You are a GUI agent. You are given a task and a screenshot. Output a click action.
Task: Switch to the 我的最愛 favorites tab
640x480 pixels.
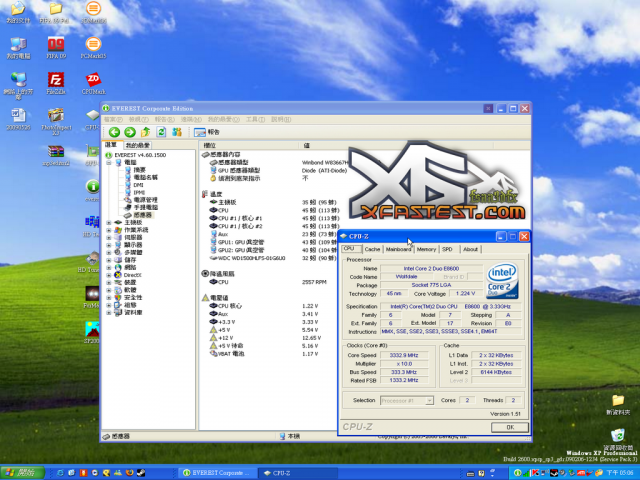click(138, 145)
